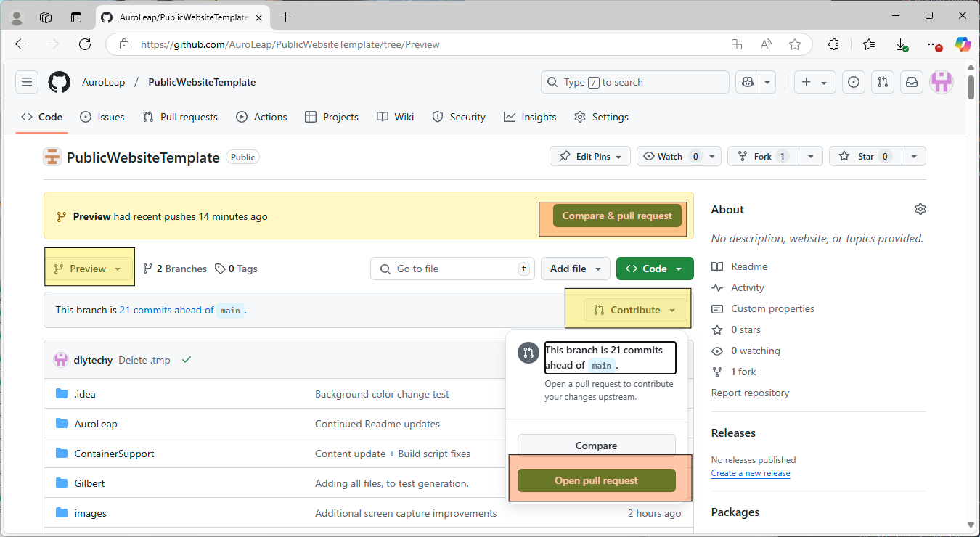Click the Open pull request button

click(x=596, y=480)
